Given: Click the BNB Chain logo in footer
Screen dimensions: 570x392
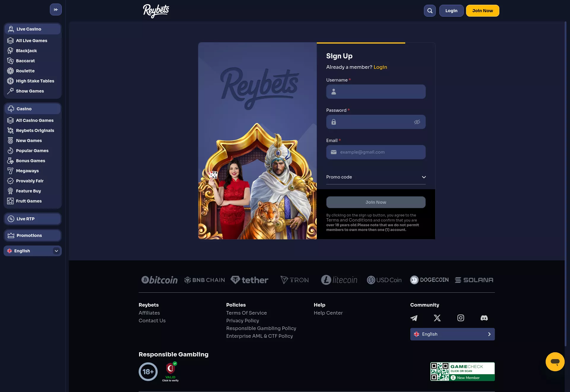Looking at the screenshot, I should pos(205,280).
